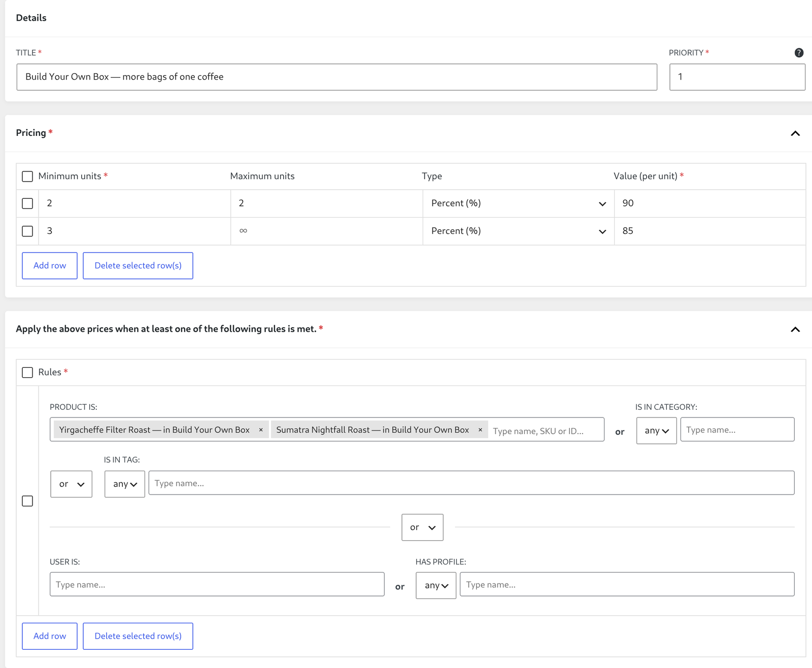Viewport: 812px width, 668px height.
Task: Click the Priority help question mark icon
Action: tap(799, 53)
